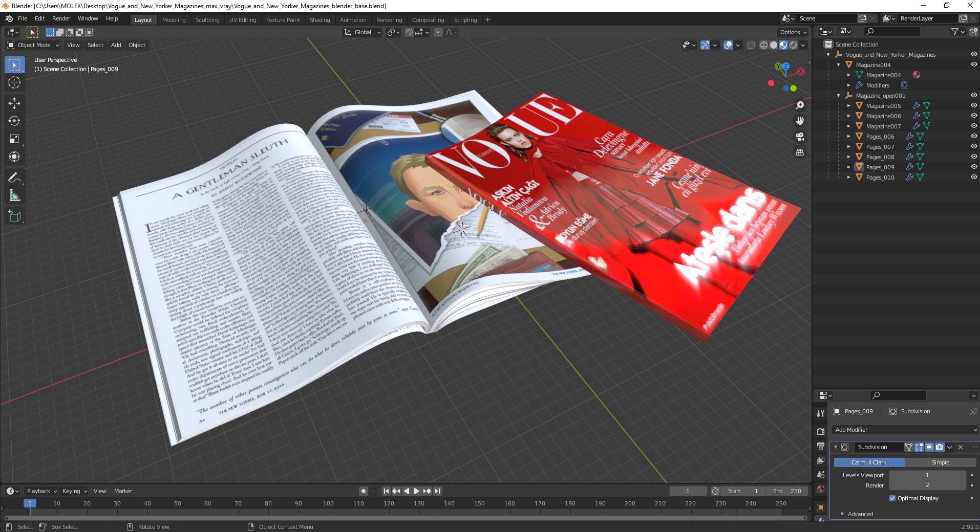
Task: Switch to the Scripting workspace tab
Action: pyautogui.click(x=465, y=20)
